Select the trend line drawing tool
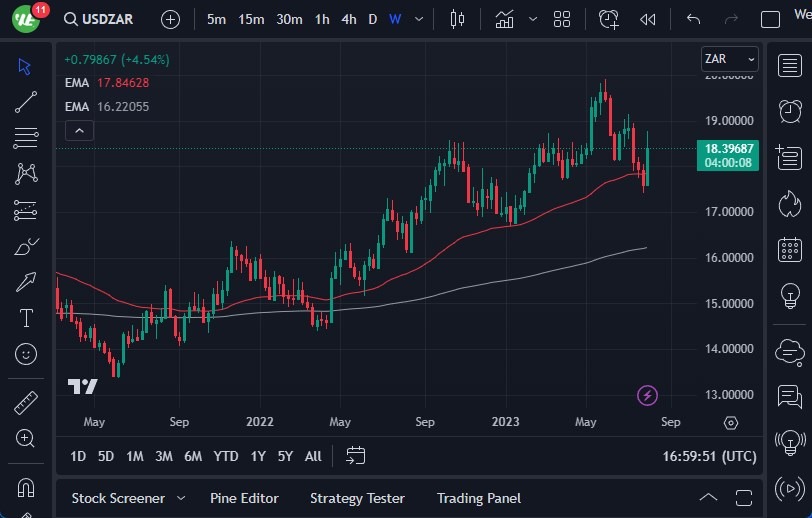812x518 pixels. (26, 101)
